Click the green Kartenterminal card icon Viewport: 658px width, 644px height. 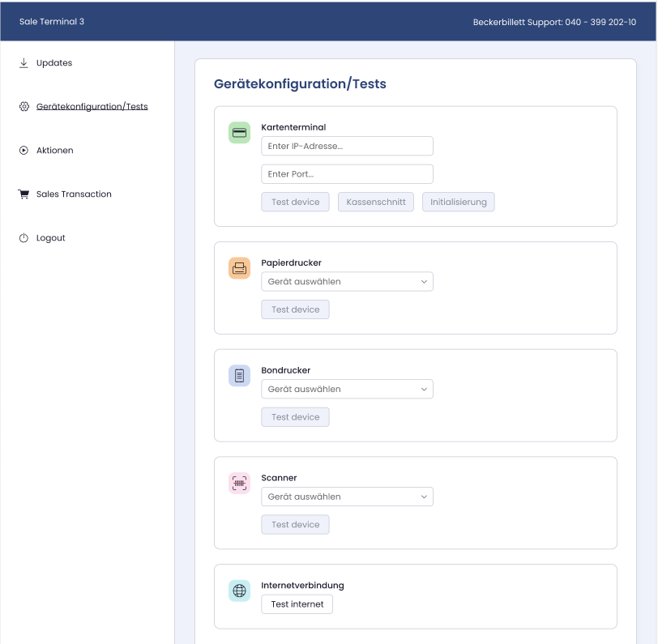(239, 133)
